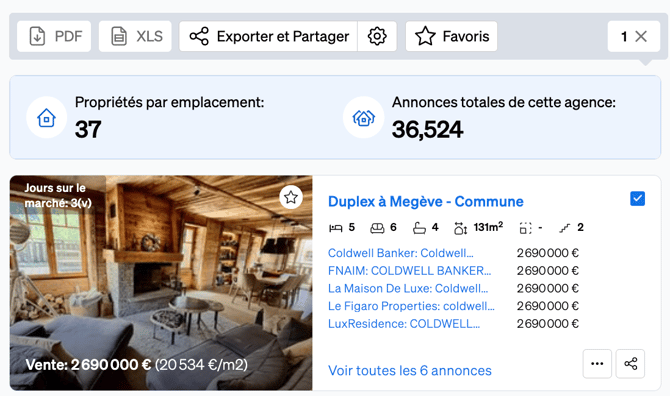Click Voir toutes les 6 annonces

coord(410,370)
